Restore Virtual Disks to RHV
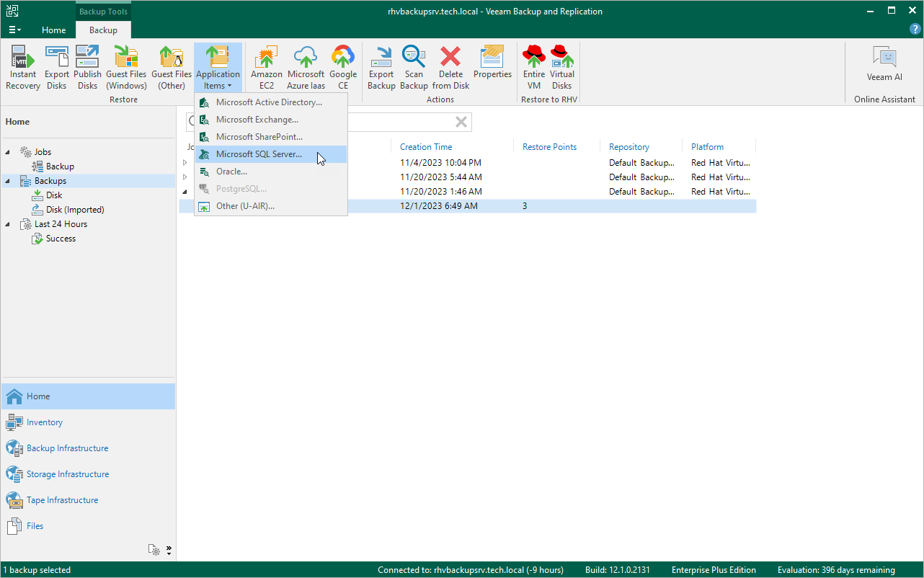Viewport: 924px width, 578px height. click(x=562, y=67)
